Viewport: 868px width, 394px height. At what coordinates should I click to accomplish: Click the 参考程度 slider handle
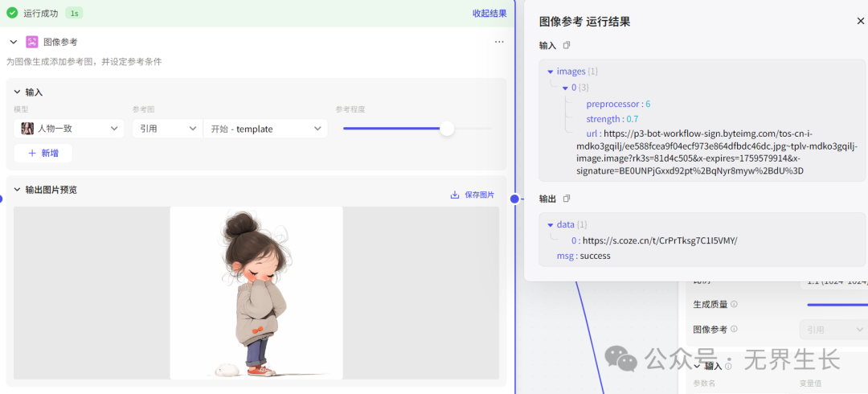point(447,129)
